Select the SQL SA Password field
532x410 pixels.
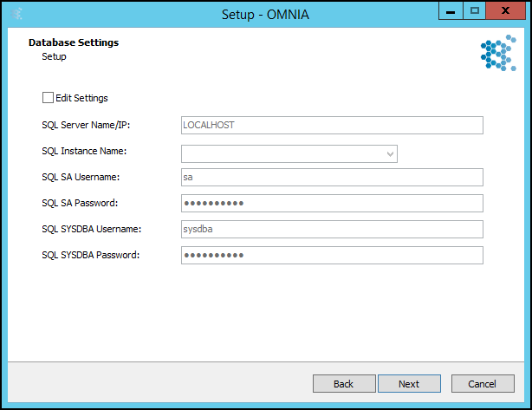[x=332, y=204]
